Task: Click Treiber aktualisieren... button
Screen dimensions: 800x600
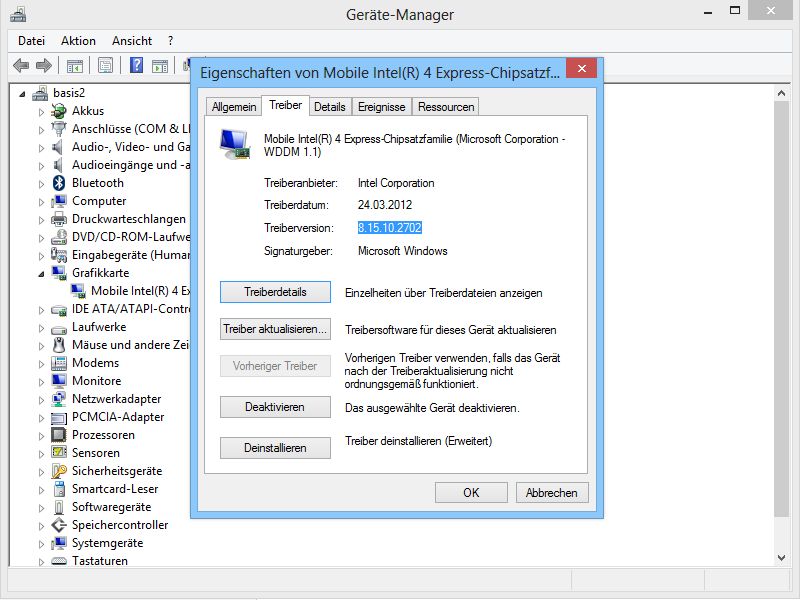Action: [x=276, y=329]
